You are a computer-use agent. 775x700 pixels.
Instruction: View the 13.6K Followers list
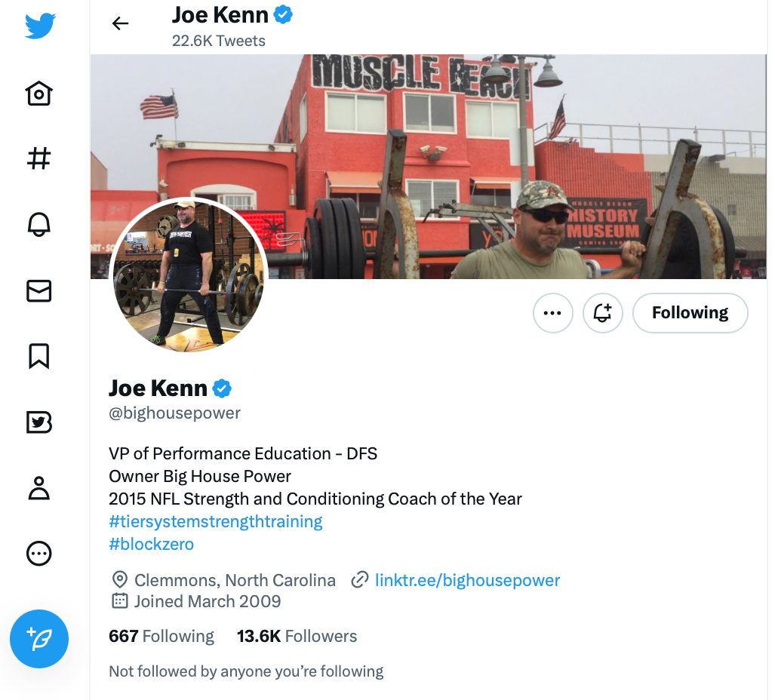click(x=297, y=637)
